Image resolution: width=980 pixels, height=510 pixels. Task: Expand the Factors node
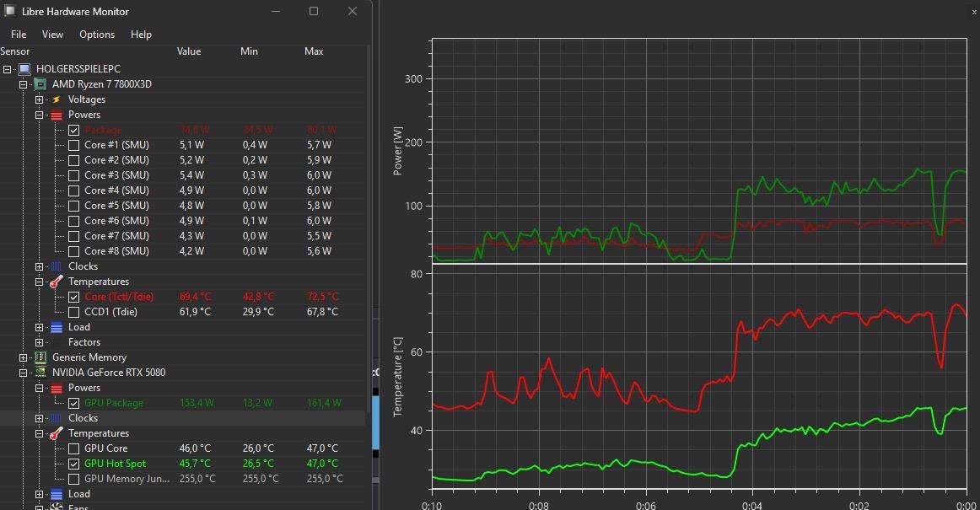tap(39, 342)
